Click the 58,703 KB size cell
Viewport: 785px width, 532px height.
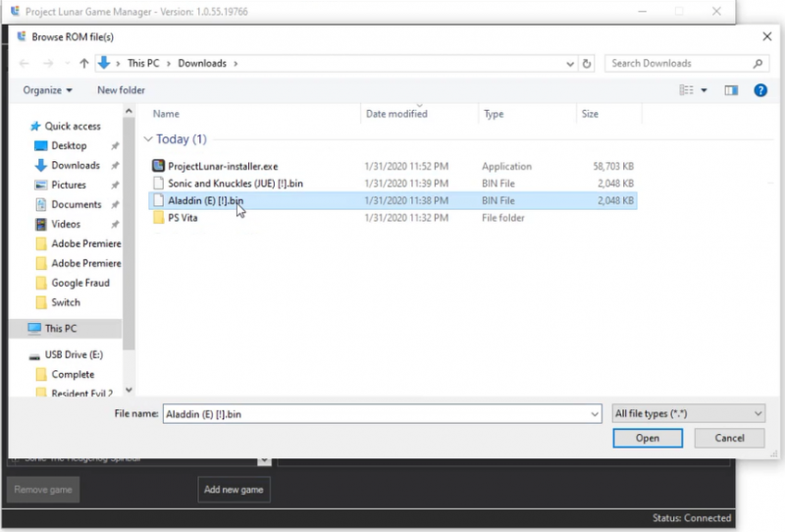(613, 166)
